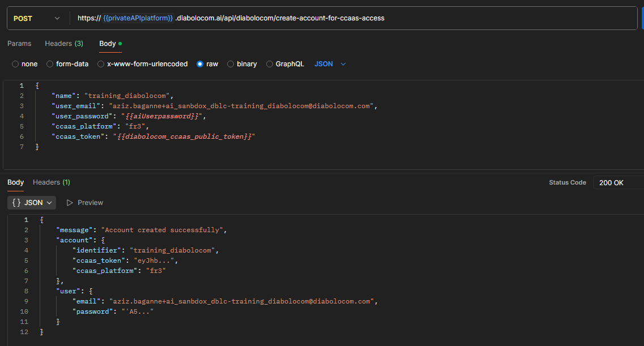Pick the GraphQL body option
Image resolution: width=644 pixels, height=346 pixels.
pos(270,64)
